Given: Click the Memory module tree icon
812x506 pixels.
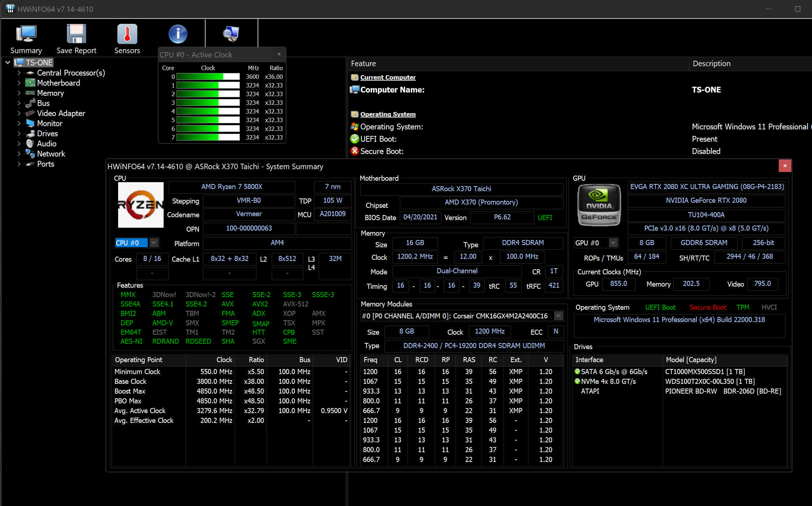Looking at the screenshot, I should [x=30, y=93].
